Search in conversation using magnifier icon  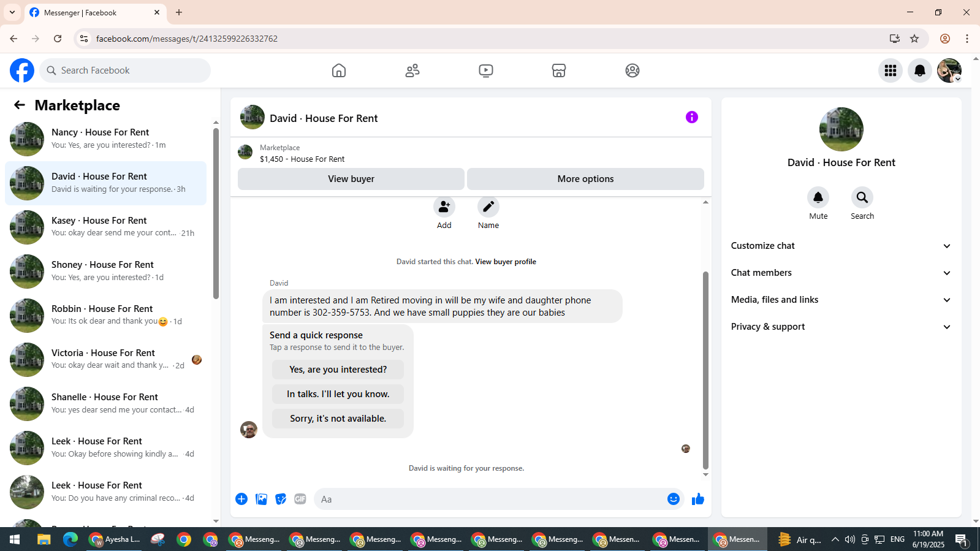862,197
